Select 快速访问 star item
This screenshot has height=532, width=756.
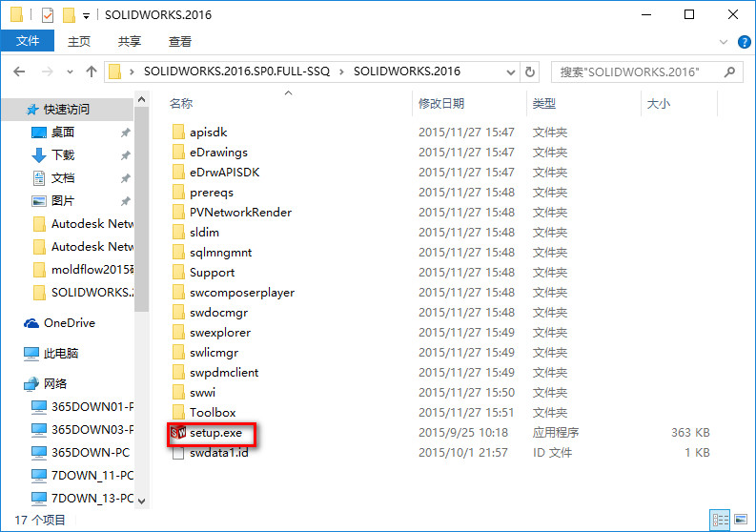tap(57, 110)
